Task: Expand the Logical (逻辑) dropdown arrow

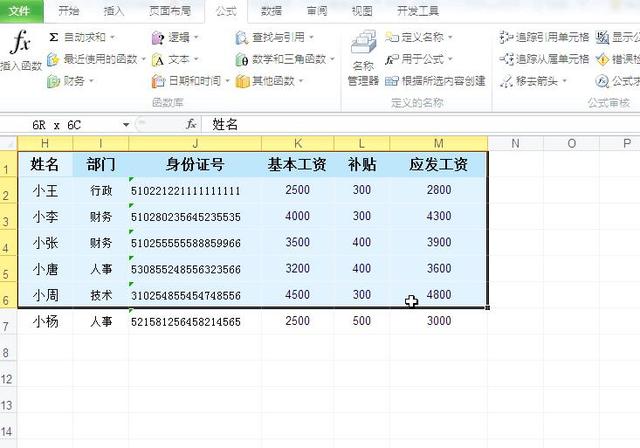Action: tap(196, 38)
